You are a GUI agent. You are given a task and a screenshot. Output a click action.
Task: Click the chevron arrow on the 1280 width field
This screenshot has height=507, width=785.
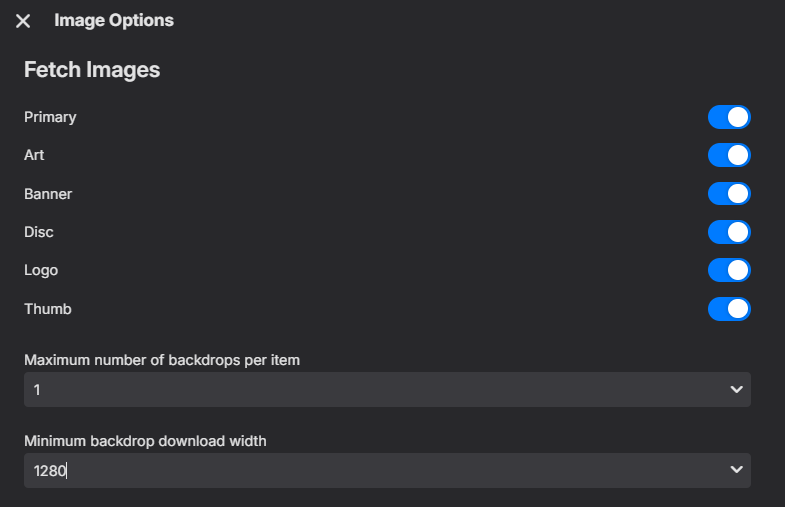pyautogui.click(x=737, y=470)
